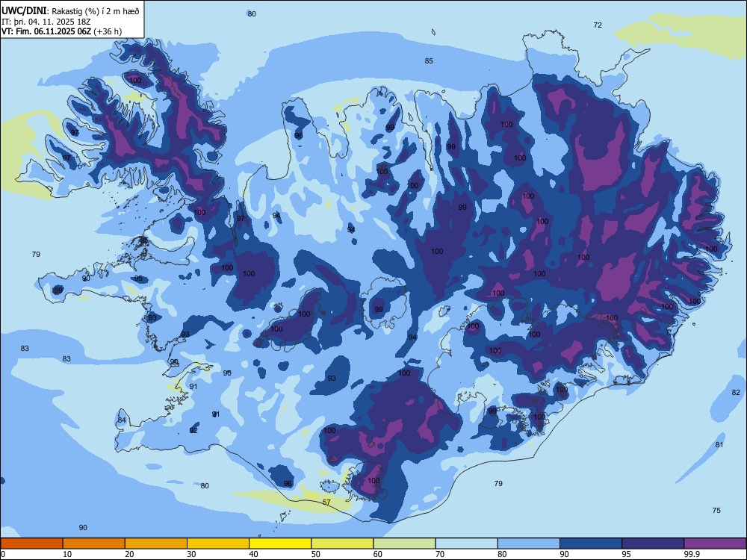
Task: Click the '82' humidity value east of Iceland
Action: pyautogui.click(x=736, y=393)
